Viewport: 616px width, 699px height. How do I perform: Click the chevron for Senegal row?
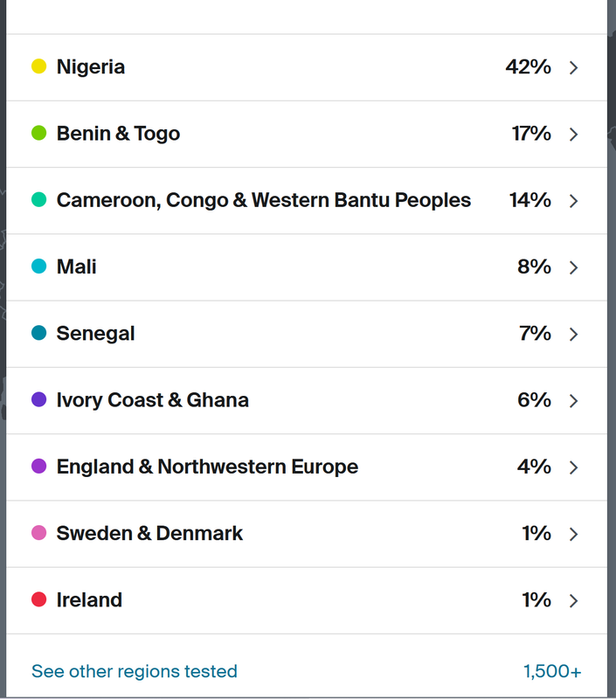coord(574,335)
